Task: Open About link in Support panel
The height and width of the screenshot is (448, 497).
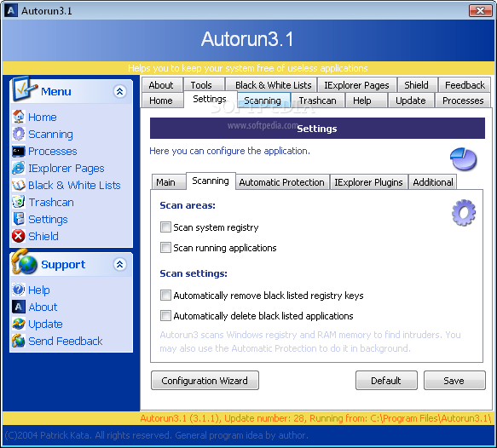Action: [43, 307]
